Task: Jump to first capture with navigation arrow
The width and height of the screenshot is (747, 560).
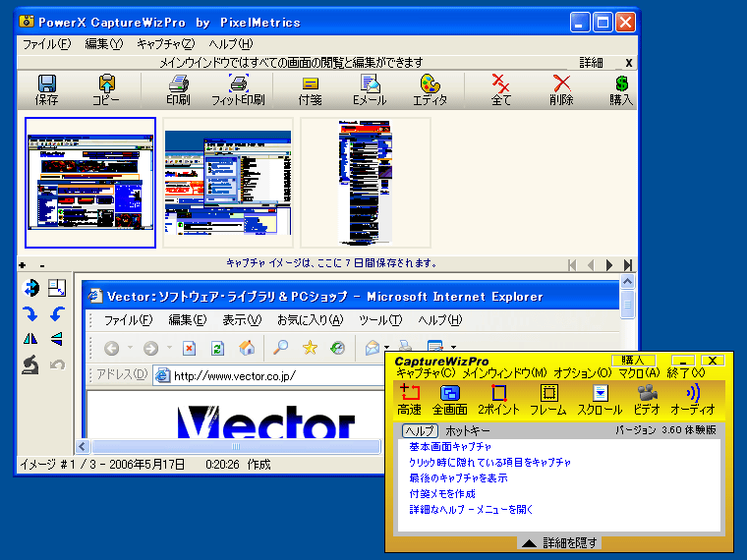Action: pos(572,264)
